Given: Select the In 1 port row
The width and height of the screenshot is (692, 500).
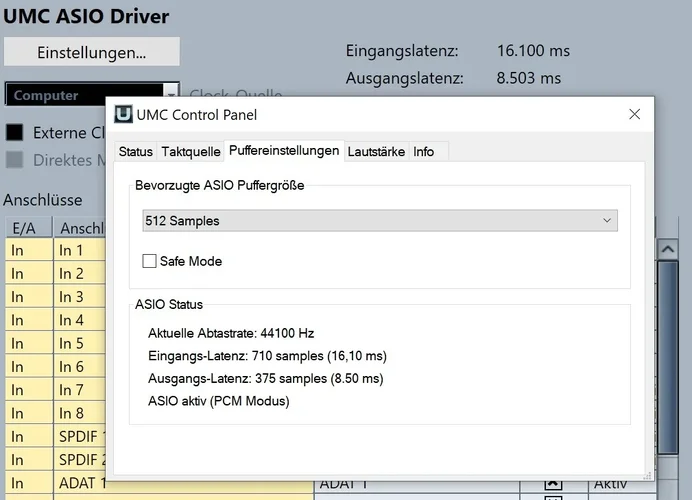Looking at the screenshot, I should pyautogui.click(x=55, y=250).
